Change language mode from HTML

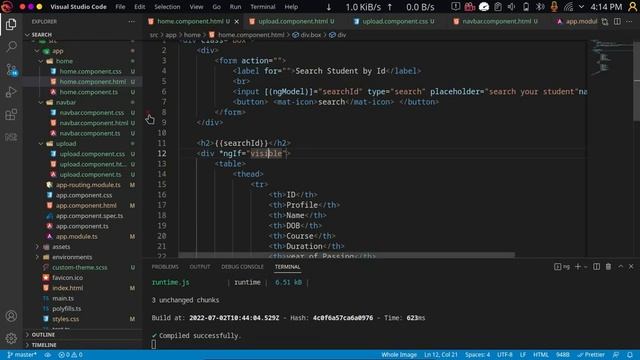pos(541,355)
